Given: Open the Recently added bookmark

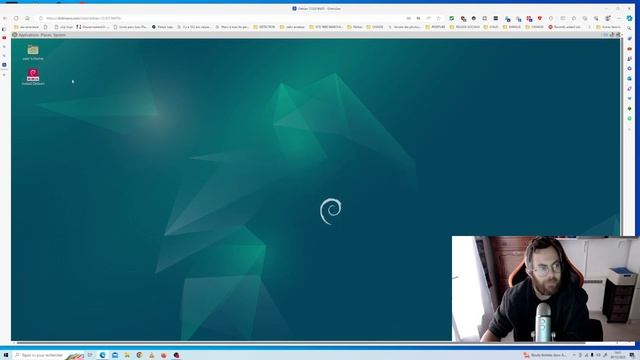Looking at the screenshot, I should (564, 27).
